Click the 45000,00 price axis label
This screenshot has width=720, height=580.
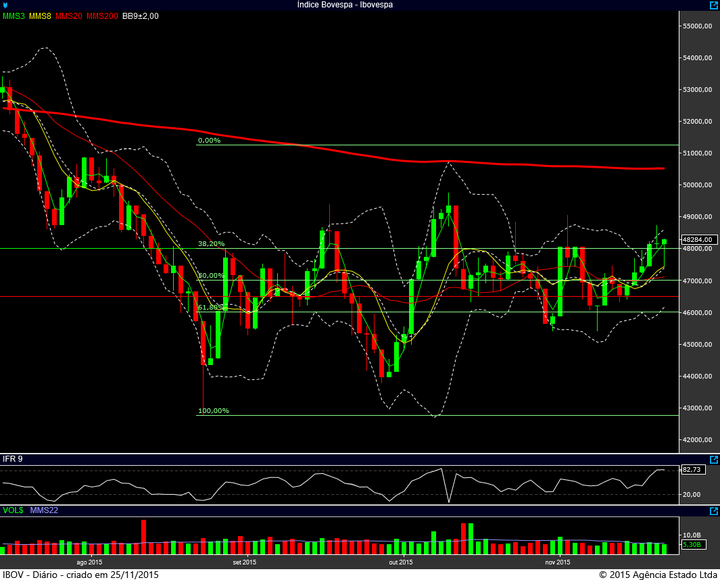pos(698,344)
